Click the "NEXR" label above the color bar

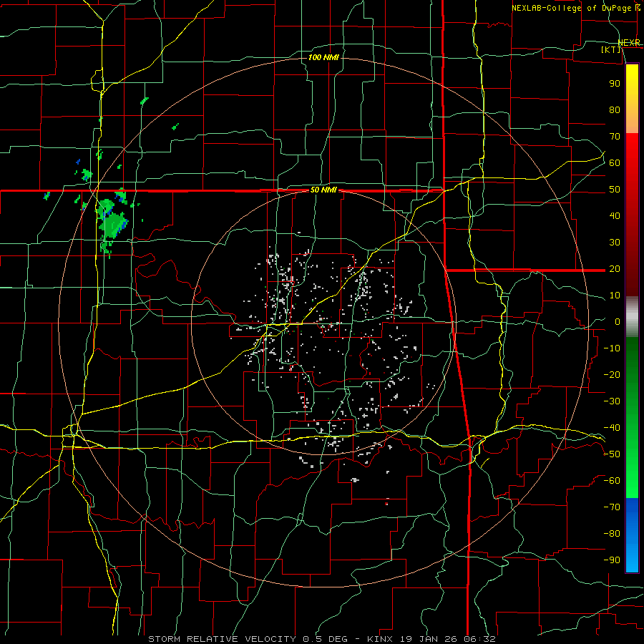point(628,43)
